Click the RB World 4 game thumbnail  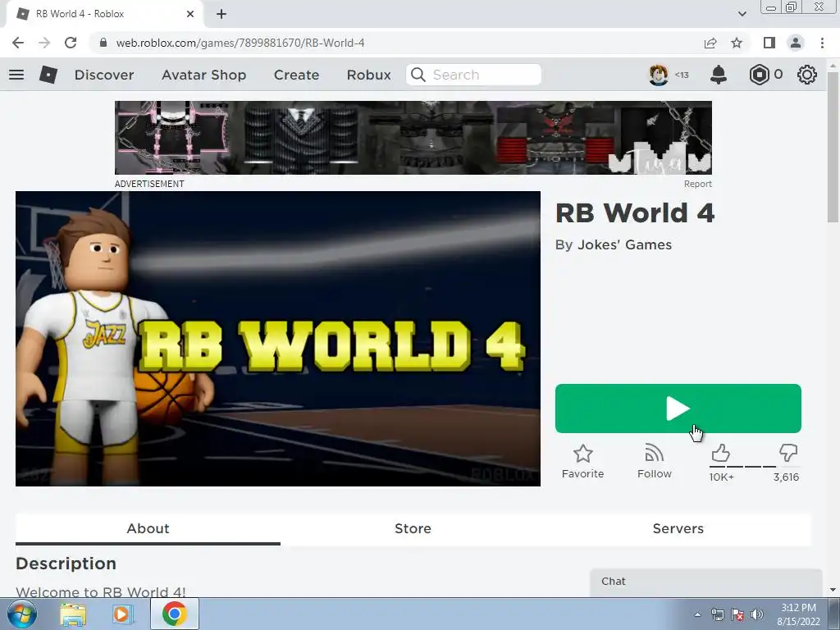tap(278, 339)
